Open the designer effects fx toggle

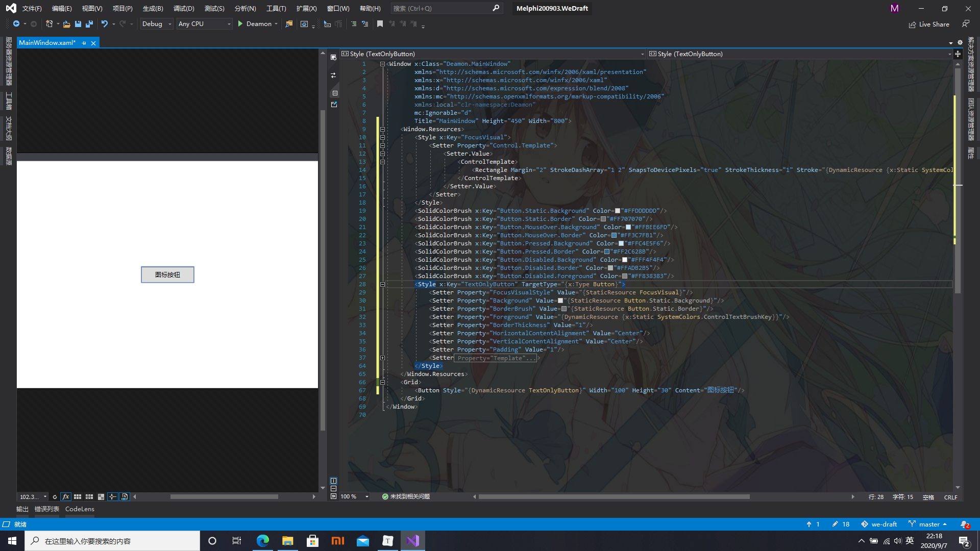66,496
